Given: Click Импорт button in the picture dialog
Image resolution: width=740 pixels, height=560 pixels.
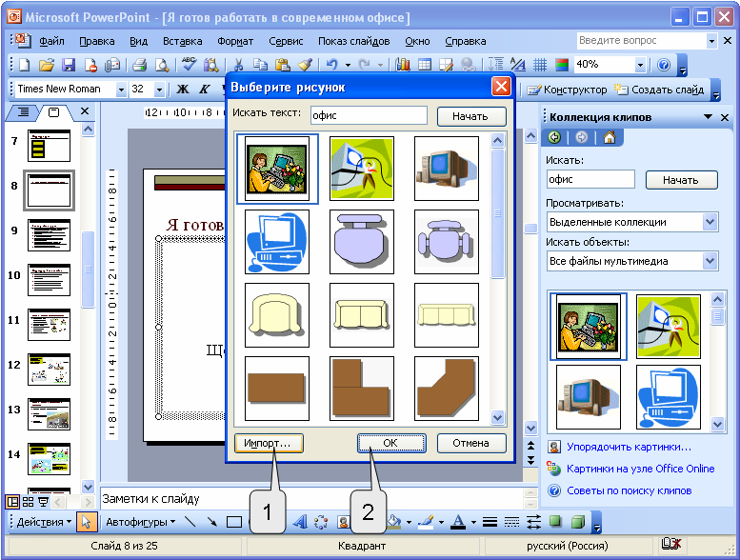Looking at the screenshot, I should pyautogui.click(x=269, y=443).
